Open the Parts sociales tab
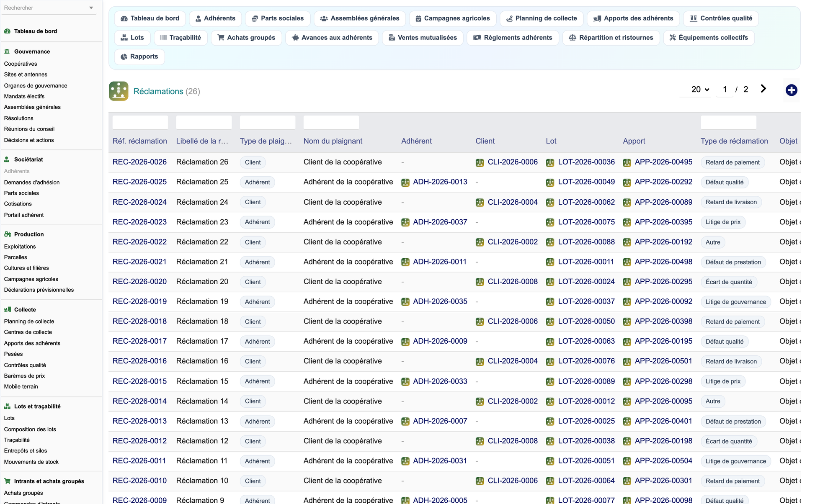Viewport: 815px width, 504px height. click(x=277, y=18)
